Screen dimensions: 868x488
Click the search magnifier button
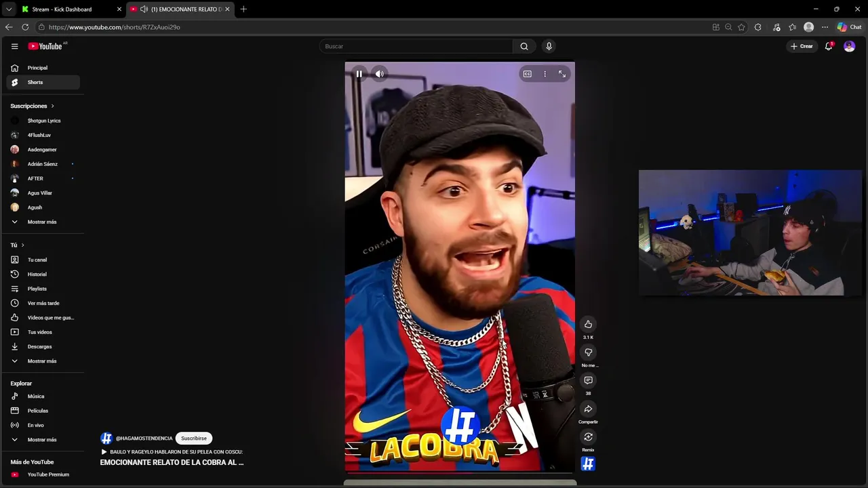pyautogui.click(x=524, y=46)
